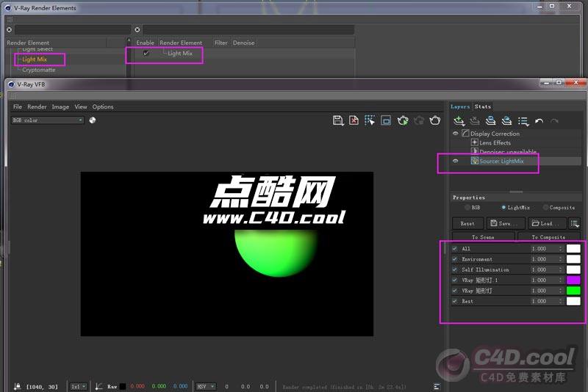Uncheck the All light checkbox
The height and width of the screenshot is (392, 588).
coord(455,249)
